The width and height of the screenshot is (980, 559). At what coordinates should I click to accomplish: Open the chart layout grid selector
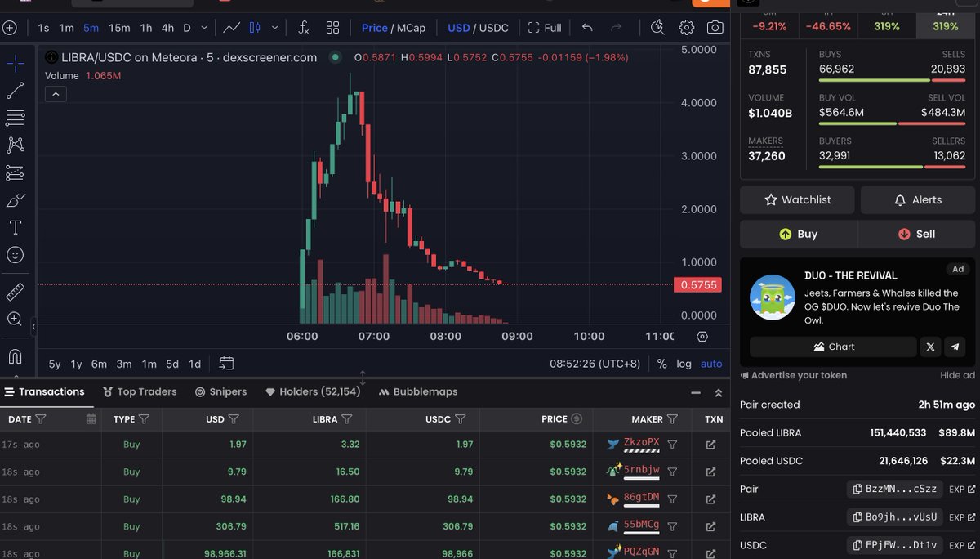(x=332, y=28)
